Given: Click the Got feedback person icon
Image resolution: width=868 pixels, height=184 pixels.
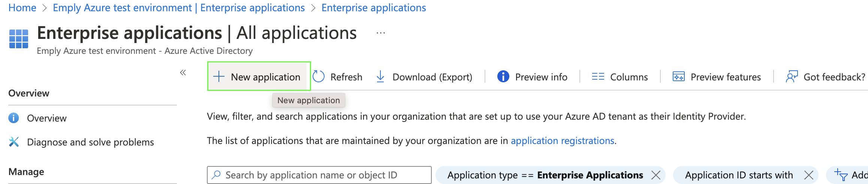Looking at the screenshot, I should click(x=792, y=77).
